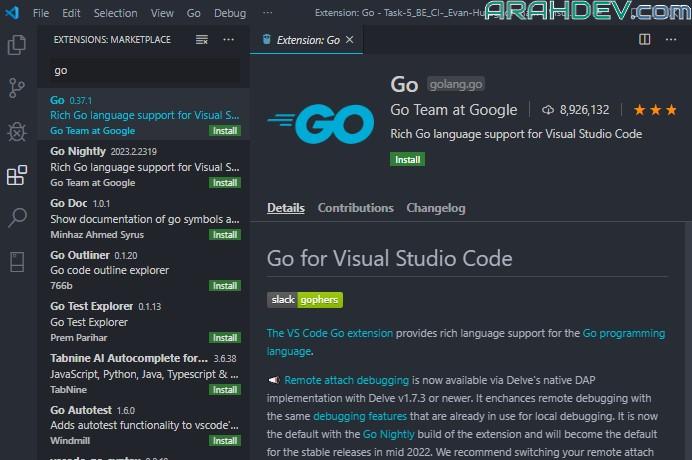Open the Explorer view in activity bar

click(17, 45)
